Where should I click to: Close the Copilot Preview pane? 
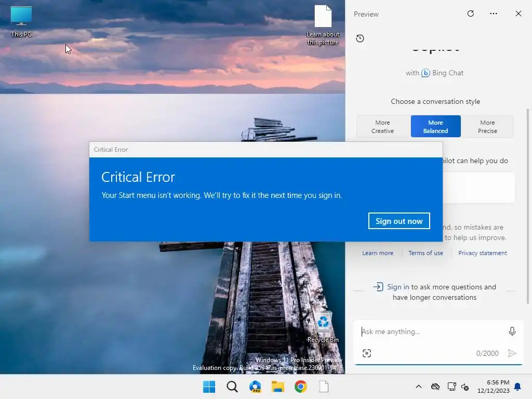tap(518, 14)
